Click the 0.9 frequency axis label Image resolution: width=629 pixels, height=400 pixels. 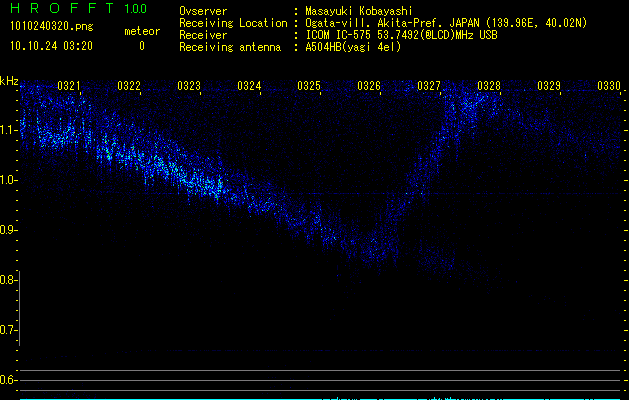[x=8, y=230]
